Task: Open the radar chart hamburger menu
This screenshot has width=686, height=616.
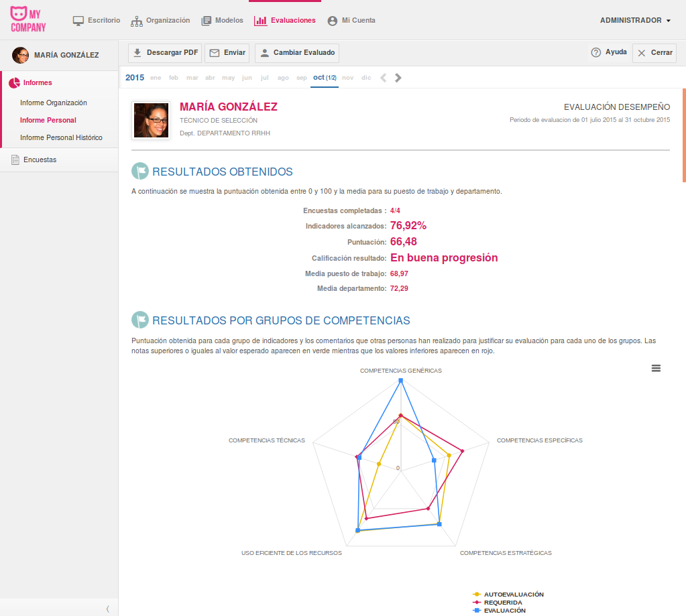Action: coord(656,368)
